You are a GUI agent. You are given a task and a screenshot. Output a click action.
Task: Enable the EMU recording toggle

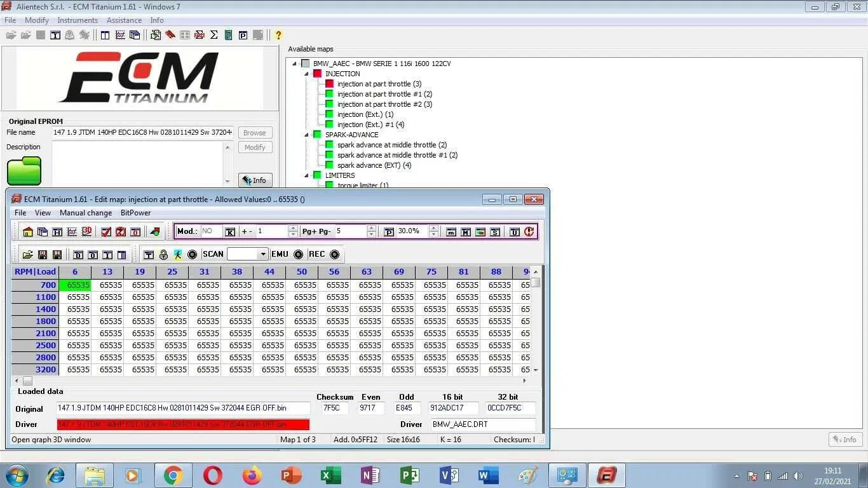click(299, 254)
